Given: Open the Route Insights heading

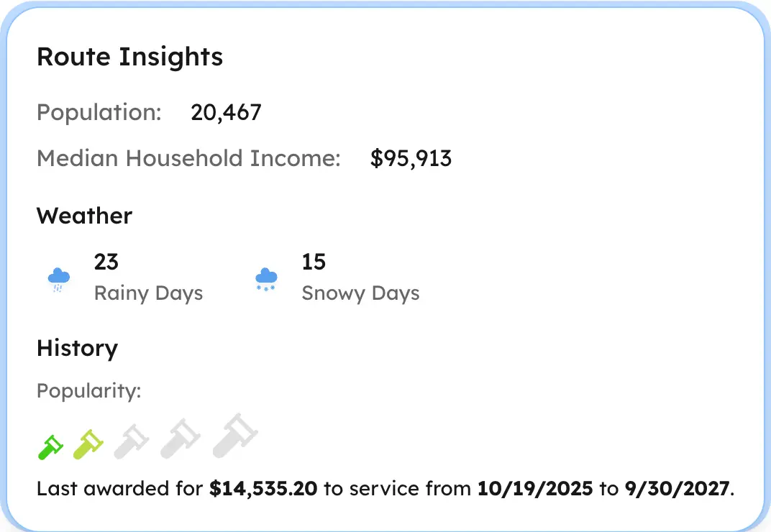Looking at the screenshot, I should [x=129, y=56].
